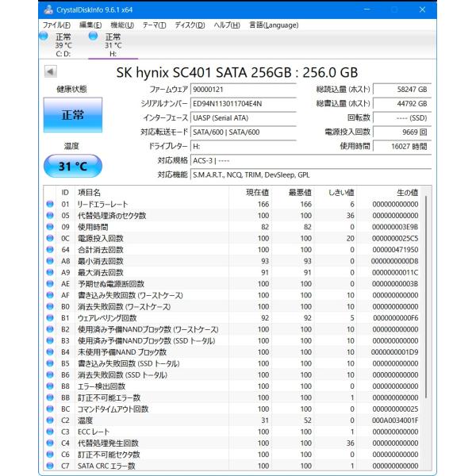Click the features field S.M.A.R.T., NCQ, TRIM

[x=311, y=175]
